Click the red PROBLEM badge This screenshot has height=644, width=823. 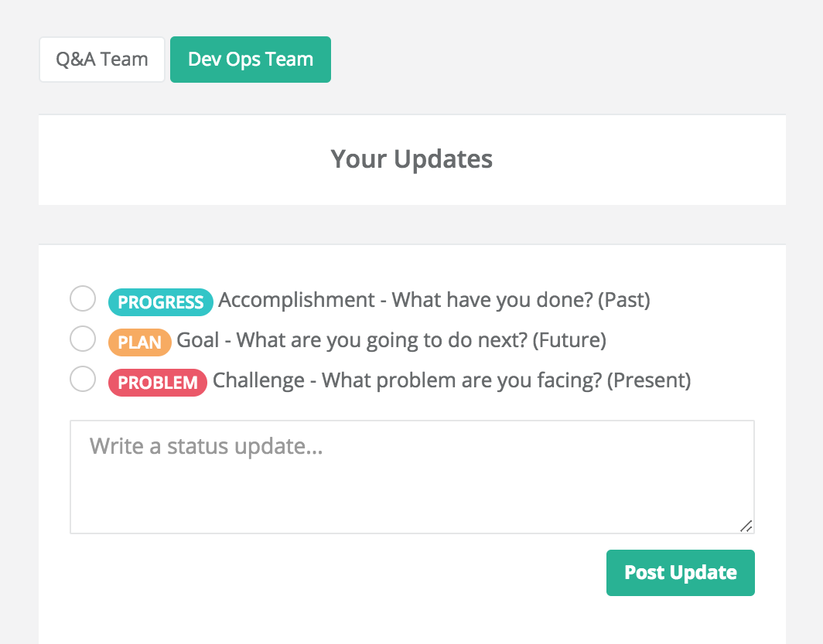[x=158, y=383]
